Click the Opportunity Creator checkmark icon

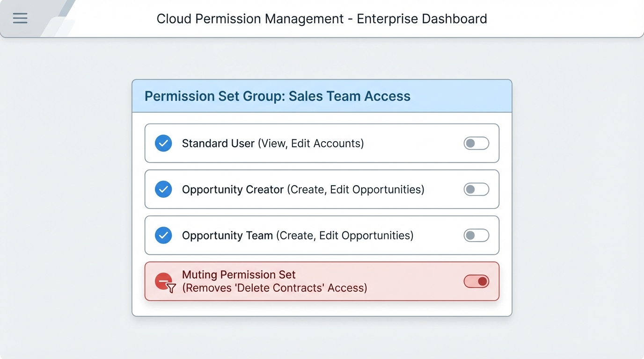tap(164, 189)
